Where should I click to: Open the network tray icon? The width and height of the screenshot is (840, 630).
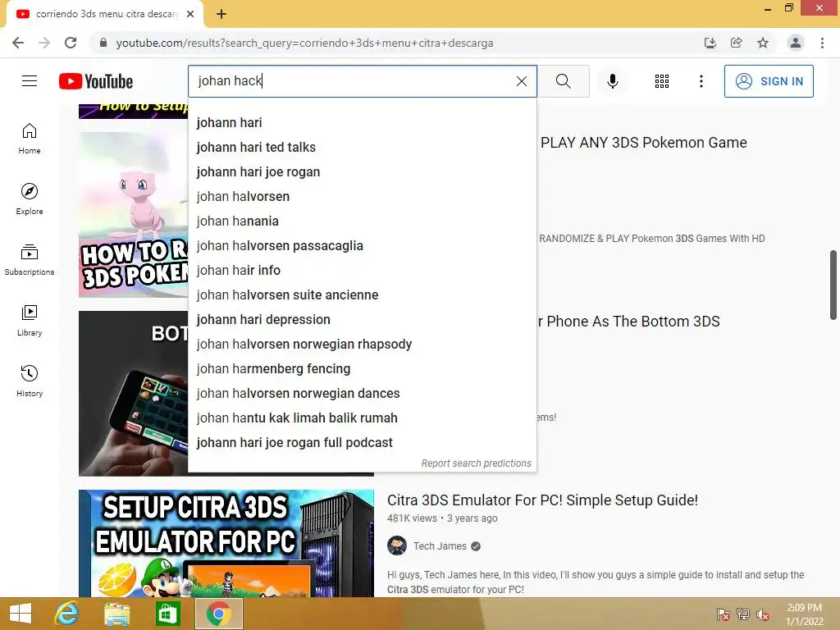coord(743,614)
